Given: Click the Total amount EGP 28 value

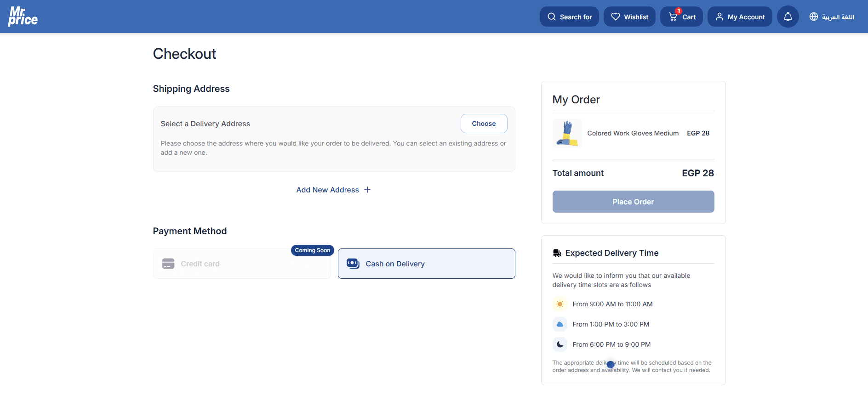Looking at the screenshot, I should (x=697, y=173).
